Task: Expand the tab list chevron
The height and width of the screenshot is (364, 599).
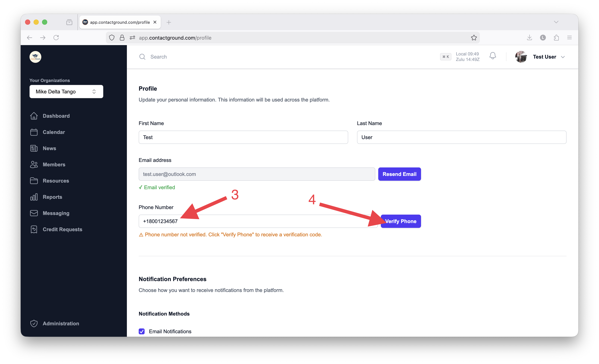Action: coord(556,22)
